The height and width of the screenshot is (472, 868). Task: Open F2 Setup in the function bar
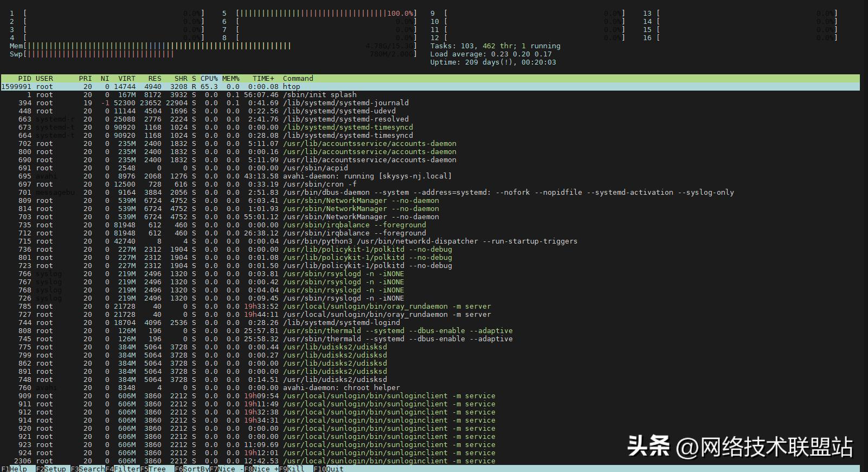[51, 469]
